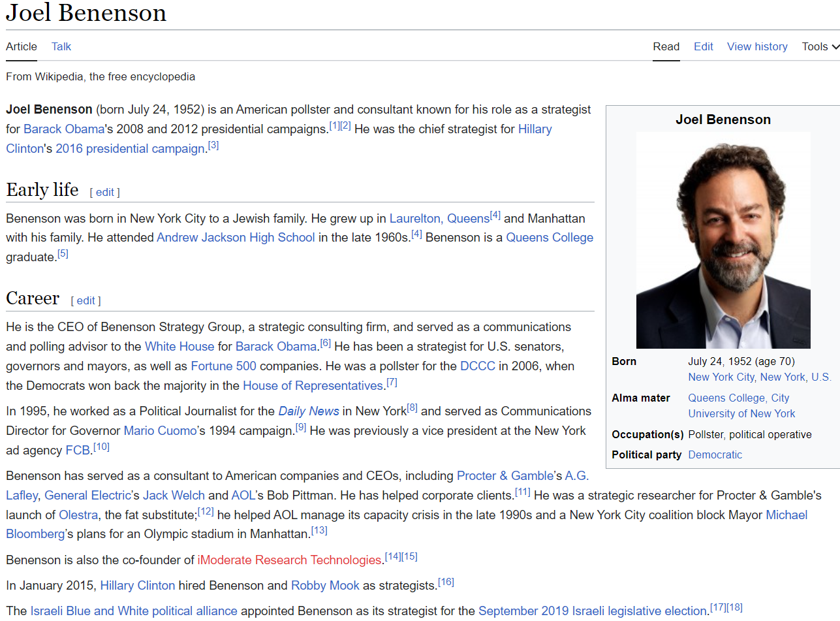Jump to citation [3] after 2016 campaign
The image size is (840, 621).
point(213,145)
